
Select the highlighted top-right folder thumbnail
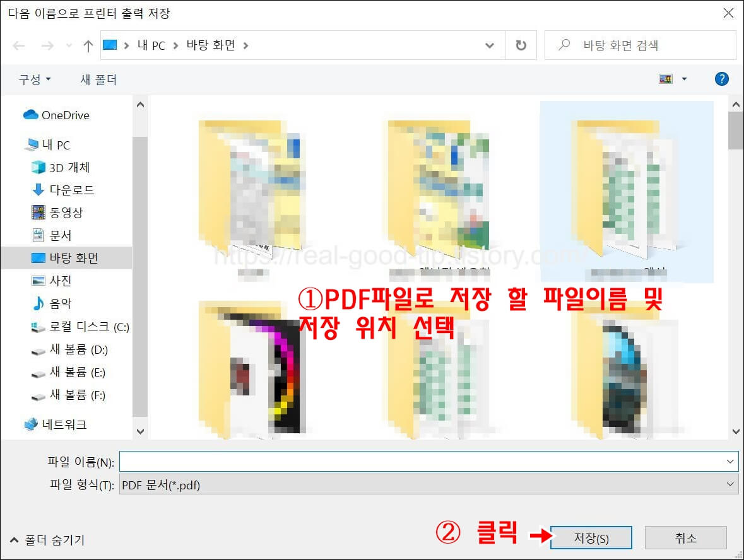tap(627, 192)
